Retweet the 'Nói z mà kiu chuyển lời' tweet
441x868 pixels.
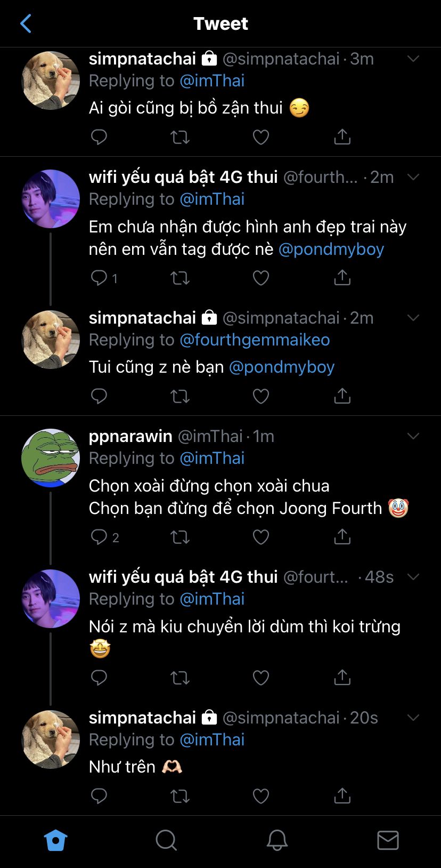[x=180, y=678]
